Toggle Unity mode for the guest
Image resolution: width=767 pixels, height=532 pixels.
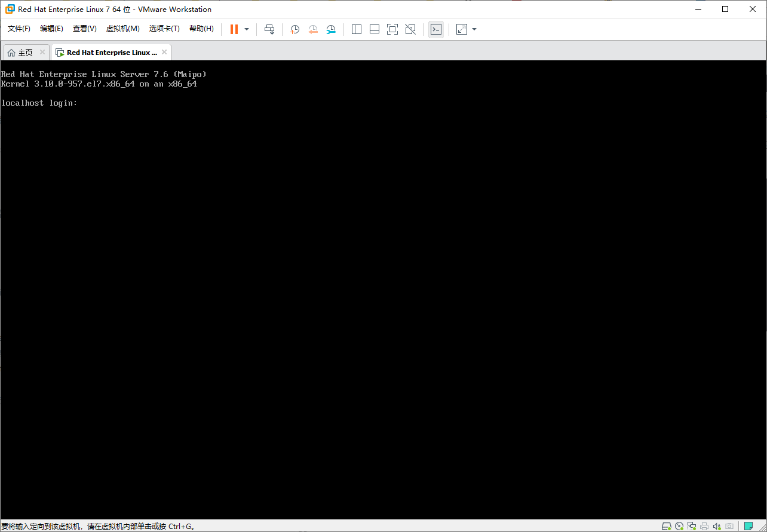410,29
